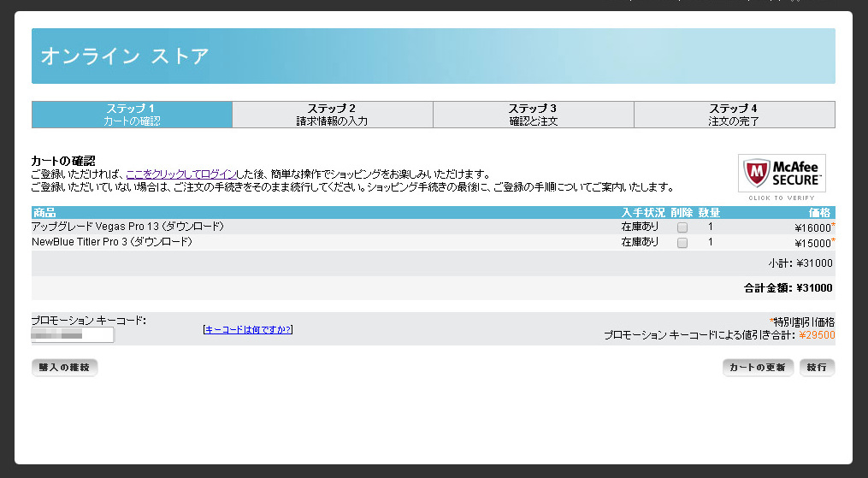Select the ステップ 2 請求情報の入力 tab

point(332,115)
